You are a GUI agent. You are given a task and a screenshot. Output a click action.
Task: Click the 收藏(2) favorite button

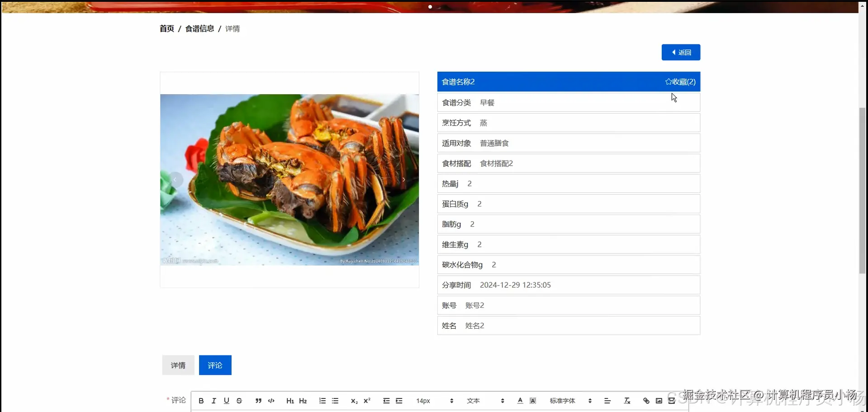(679, 81)
